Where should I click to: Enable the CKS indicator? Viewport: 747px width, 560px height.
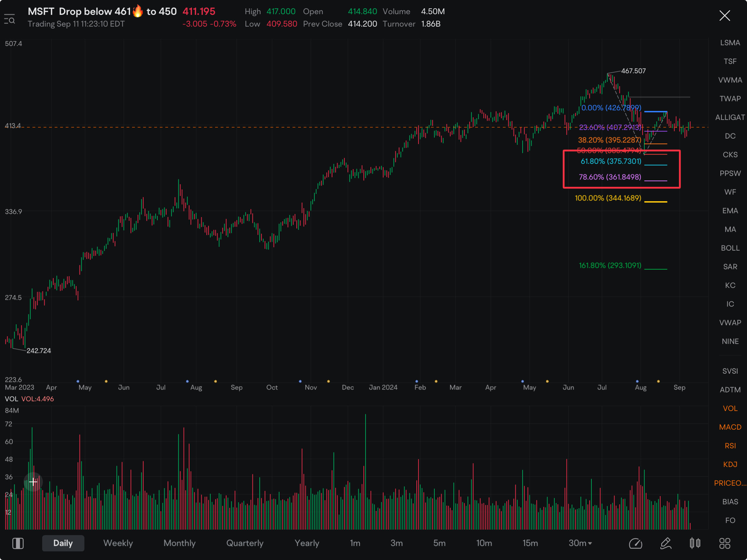(x=730, y=155)
